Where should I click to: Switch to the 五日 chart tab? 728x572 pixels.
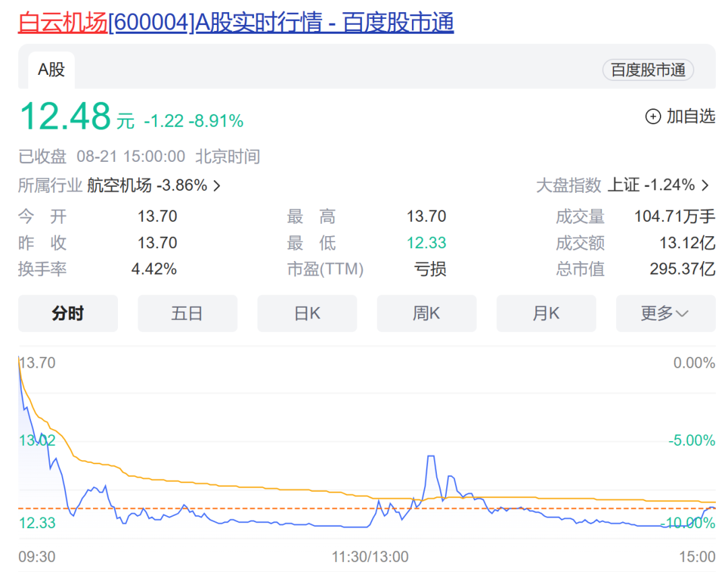[187, 313]
